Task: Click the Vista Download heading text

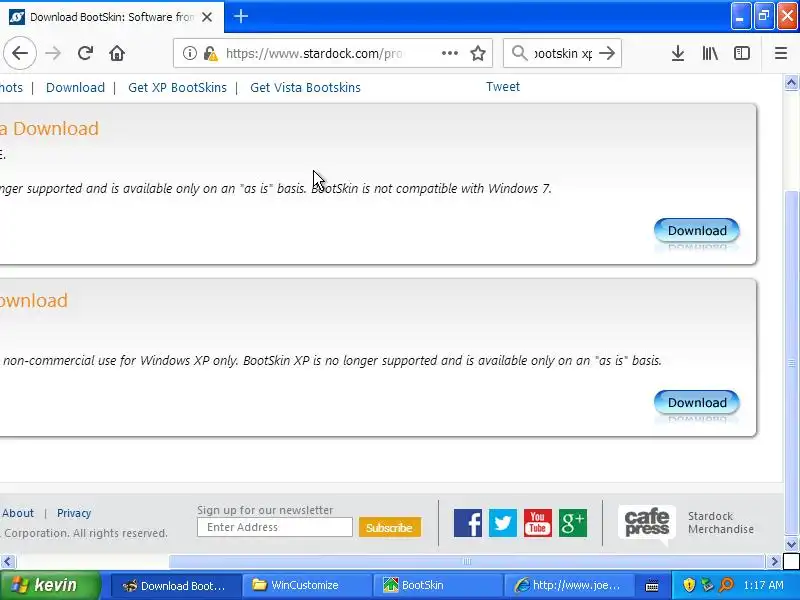Action: 49,129
